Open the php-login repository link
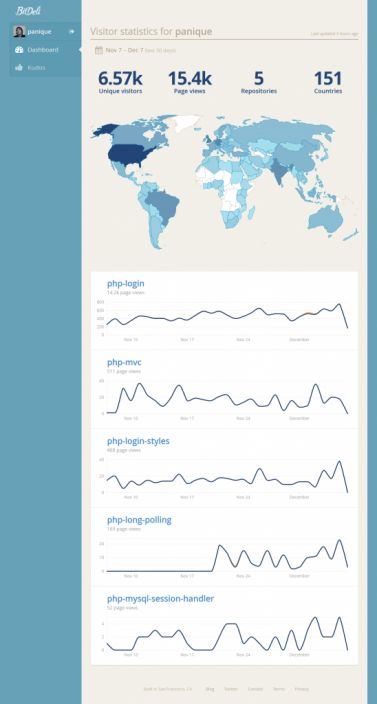This screenshot has height=704, width=377. point(126,283)
